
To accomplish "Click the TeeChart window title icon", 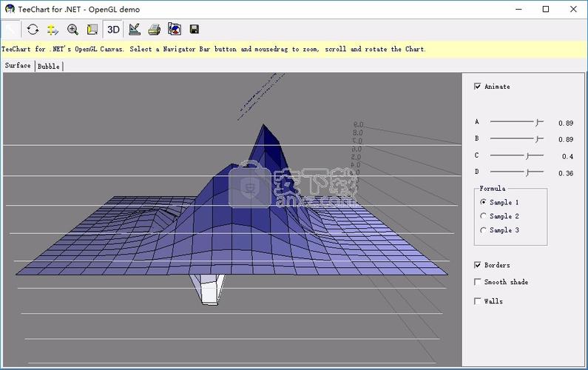I will coord(10,9).
